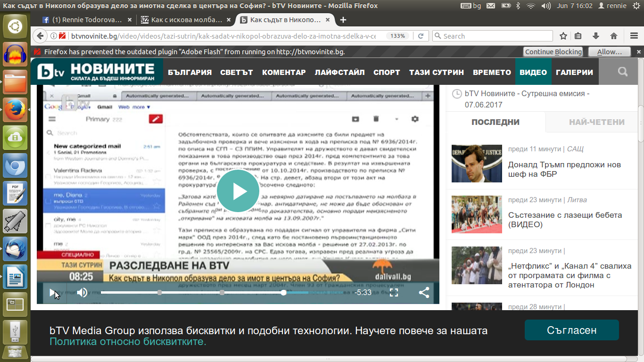Viewport: 644px width, 362px height.
Task: Click the video progress bar playhead
Action: coord(283,293)
